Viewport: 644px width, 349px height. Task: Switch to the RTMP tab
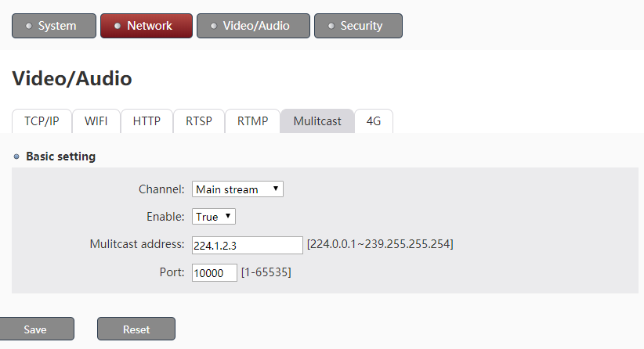coord(252,121)
